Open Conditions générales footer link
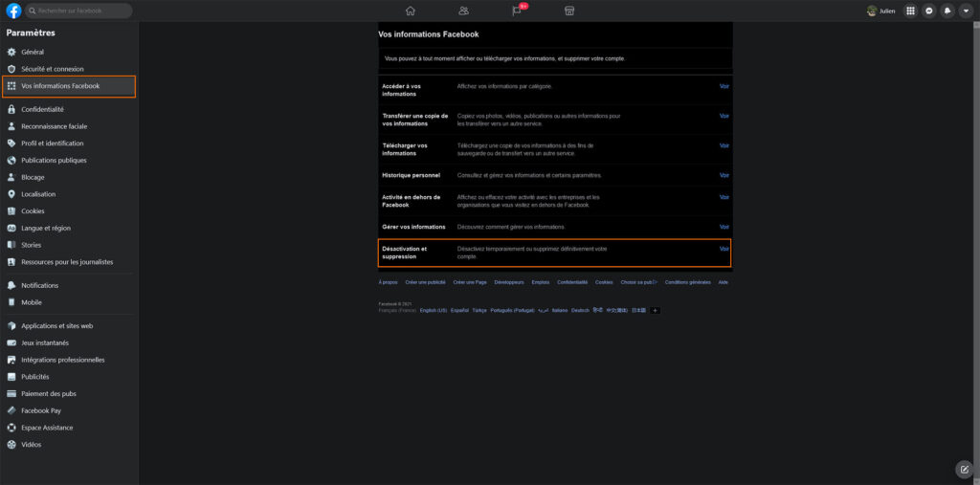 coord(687,282)
